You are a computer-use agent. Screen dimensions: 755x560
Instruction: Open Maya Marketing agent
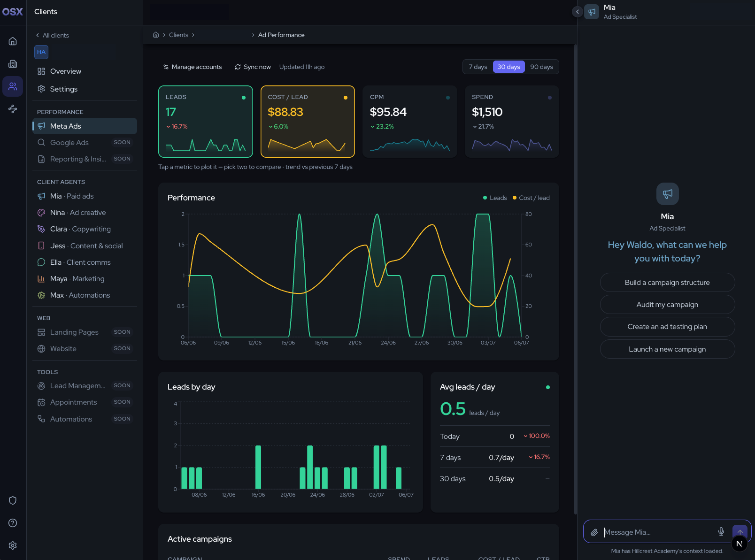coord(85,279)
